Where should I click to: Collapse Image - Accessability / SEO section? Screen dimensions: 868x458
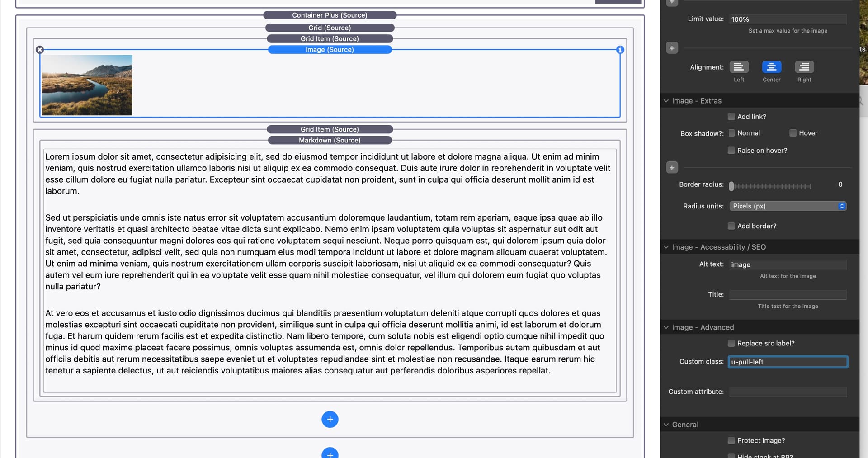[666, 247]
